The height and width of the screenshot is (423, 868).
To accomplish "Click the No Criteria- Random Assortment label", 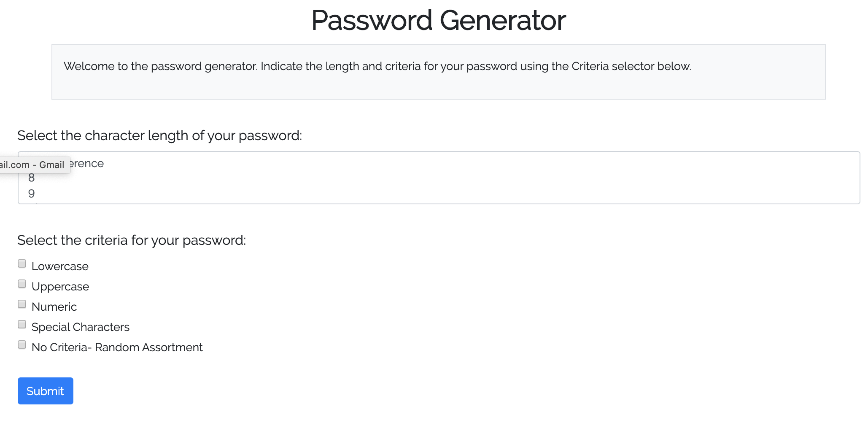I will coord(117,347).
